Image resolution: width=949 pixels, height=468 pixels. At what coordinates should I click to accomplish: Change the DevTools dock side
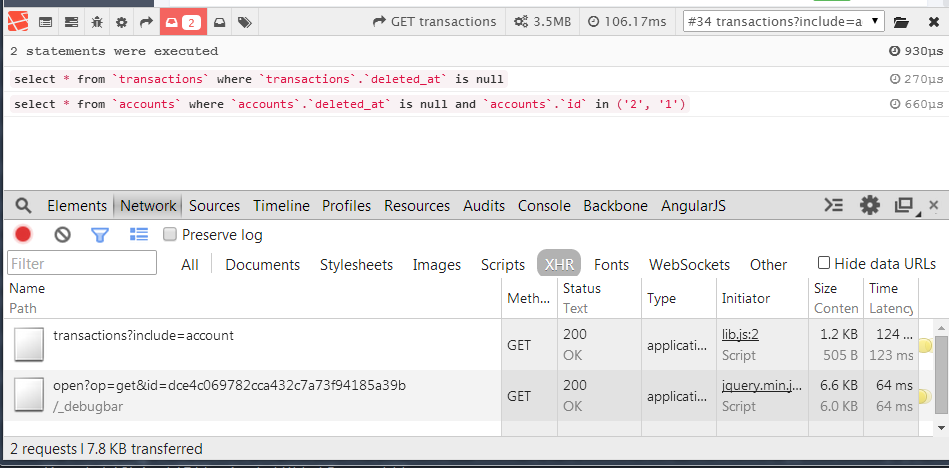point(904,205)
